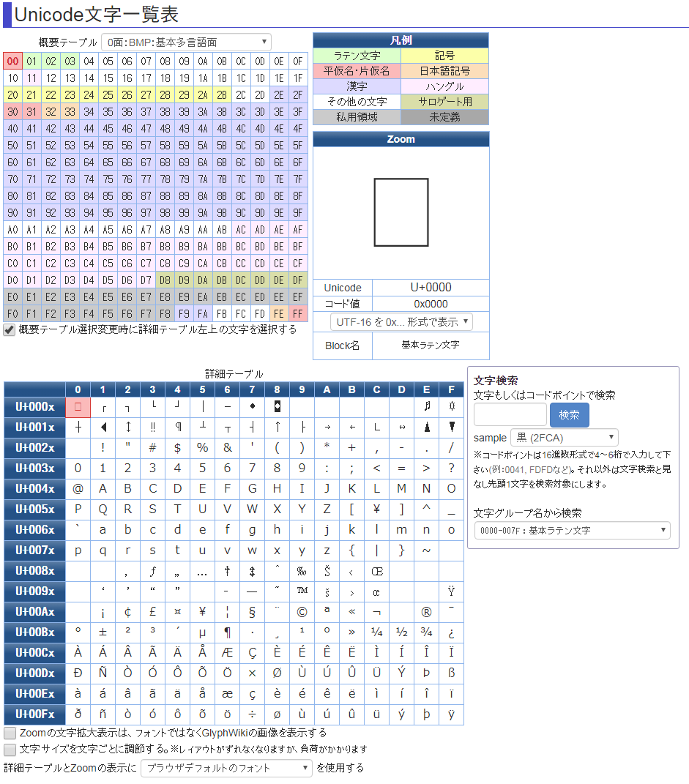Select the section sign § character

(x=252, y=612)
